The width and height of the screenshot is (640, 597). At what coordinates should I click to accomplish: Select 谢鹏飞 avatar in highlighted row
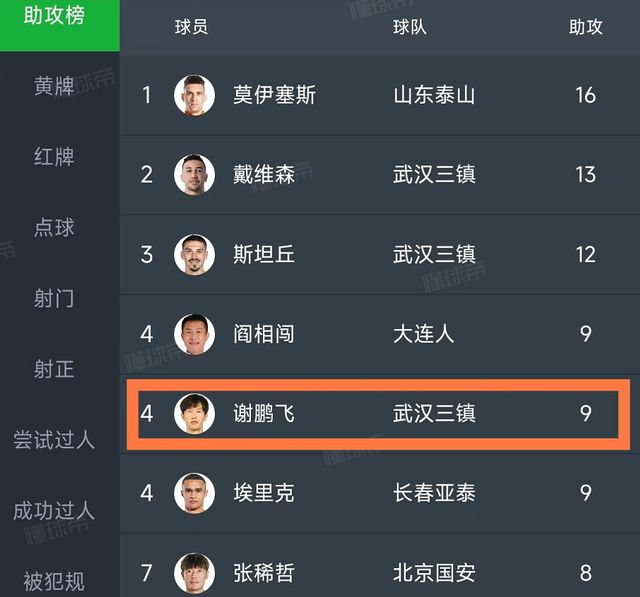194,413
